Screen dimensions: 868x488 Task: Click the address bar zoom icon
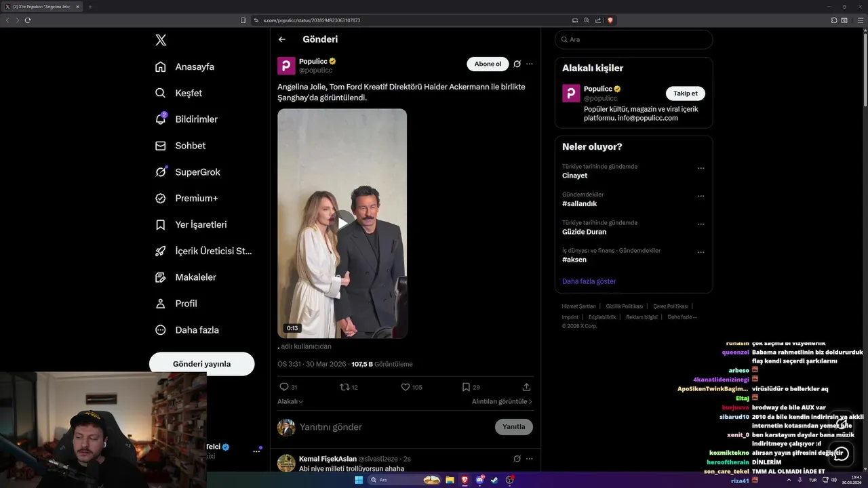[587, 20]
